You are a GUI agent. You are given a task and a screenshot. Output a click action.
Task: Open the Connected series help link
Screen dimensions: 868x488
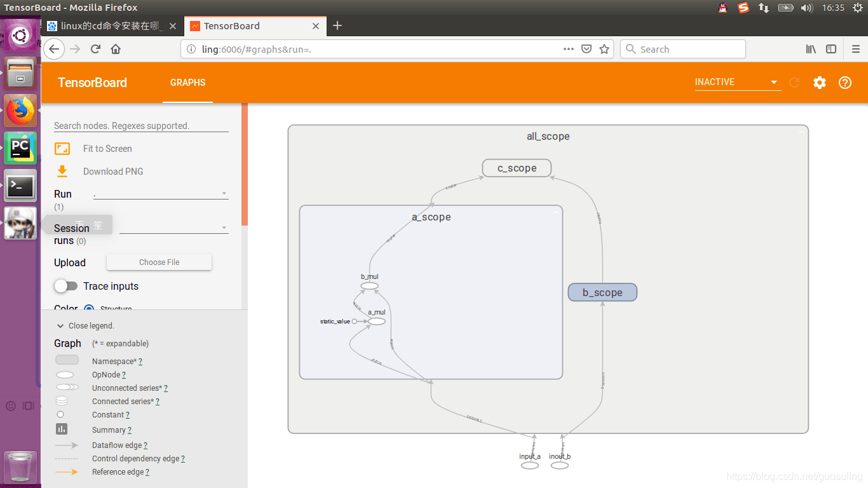tap(158, 402)
